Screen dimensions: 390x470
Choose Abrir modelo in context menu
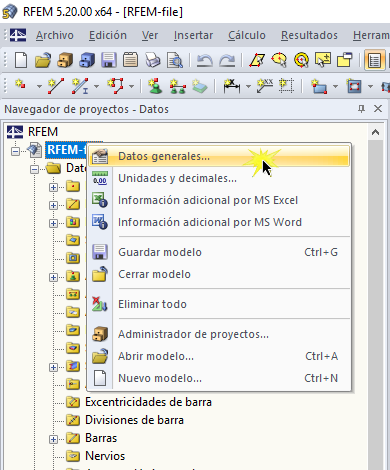click(219, 356)
